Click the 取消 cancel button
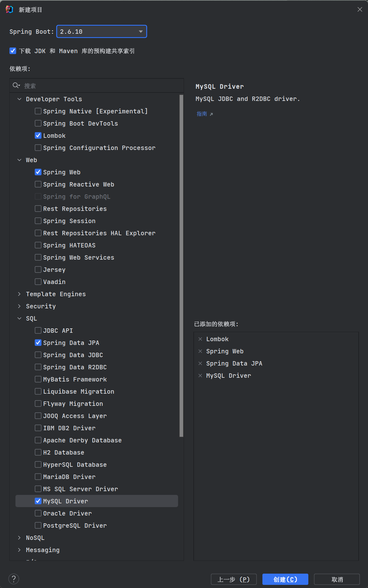368x588 pixels. tap(337, 579)
